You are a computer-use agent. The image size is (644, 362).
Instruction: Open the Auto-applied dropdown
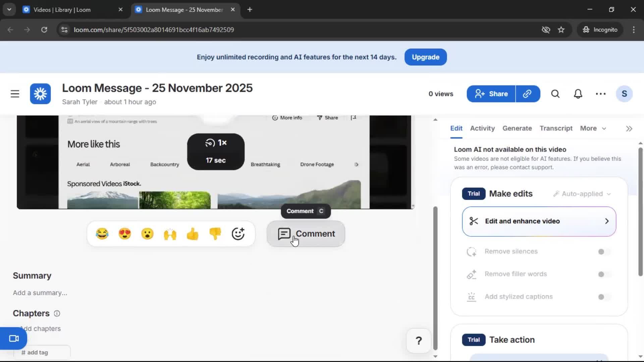pos(582,194)
